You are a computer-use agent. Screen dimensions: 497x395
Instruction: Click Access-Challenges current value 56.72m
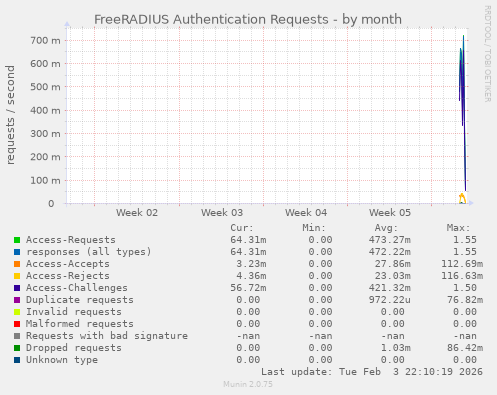click(x=248, y=288)
